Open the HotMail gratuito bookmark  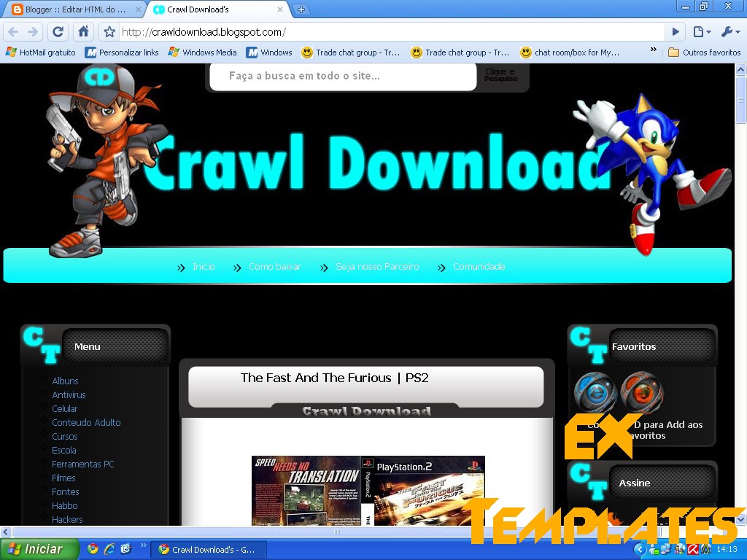point(41,52)
